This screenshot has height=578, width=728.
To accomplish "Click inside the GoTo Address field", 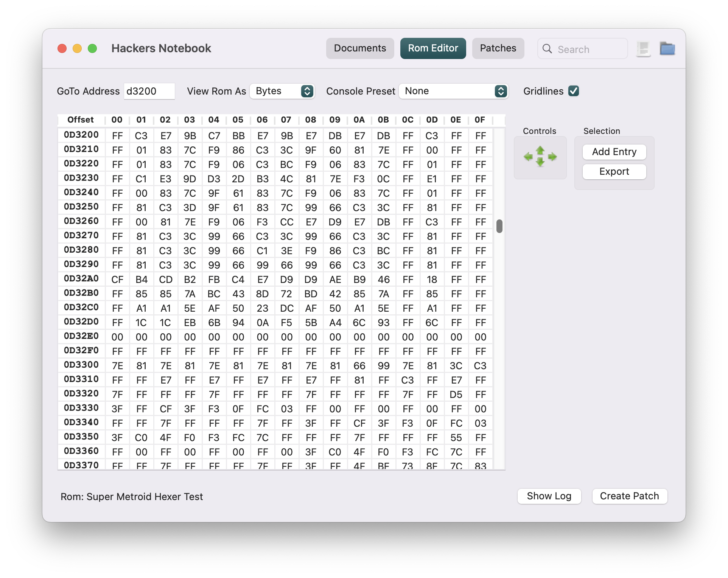I will tap(149, 91).
